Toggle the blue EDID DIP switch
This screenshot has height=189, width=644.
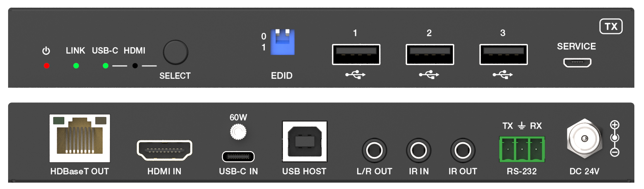click(283, 42)
